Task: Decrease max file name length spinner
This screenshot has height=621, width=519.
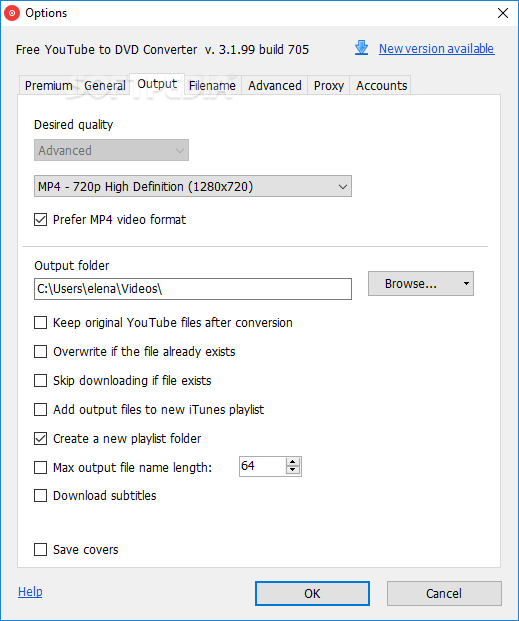Action: coord(293,470)
